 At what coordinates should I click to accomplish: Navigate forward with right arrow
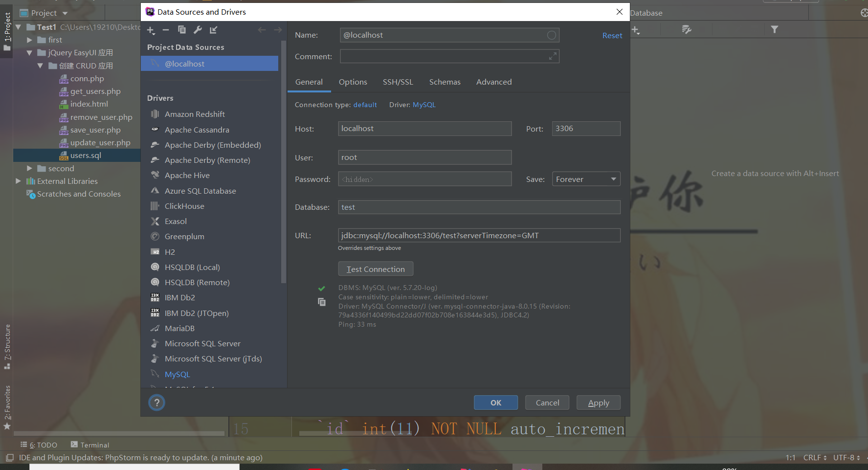click(x=278, y=30)
